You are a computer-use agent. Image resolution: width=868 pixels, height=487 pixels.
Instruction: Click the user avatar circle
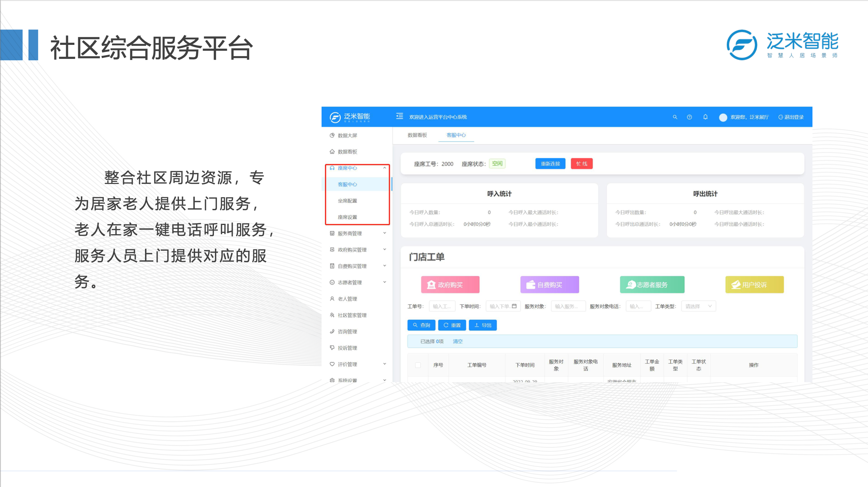pos(723,117)
